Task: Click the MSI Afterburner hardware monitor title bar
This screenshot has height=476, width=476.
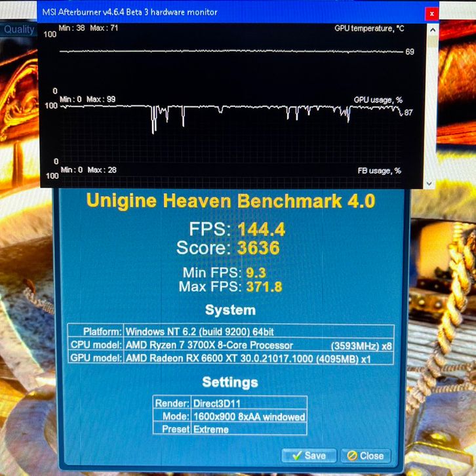Action: click(x=197, y=12)
